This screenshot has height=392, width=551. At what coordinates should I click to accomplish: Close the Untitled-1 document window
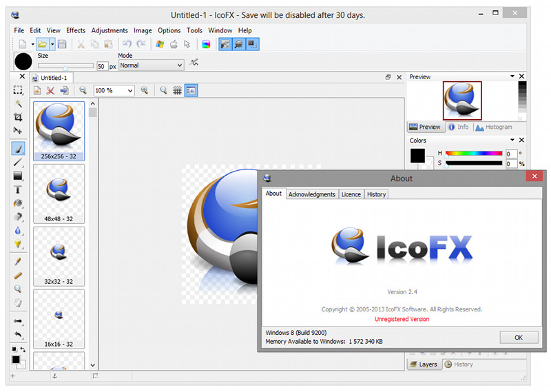(399, 77)
